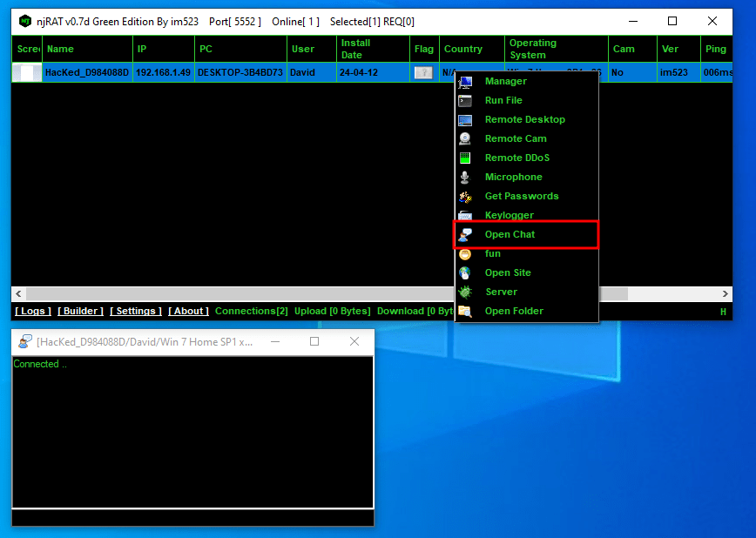This screenshot has height=538, width=756.
Task: Click the chat window title bar icon
Action: [25, 342]
